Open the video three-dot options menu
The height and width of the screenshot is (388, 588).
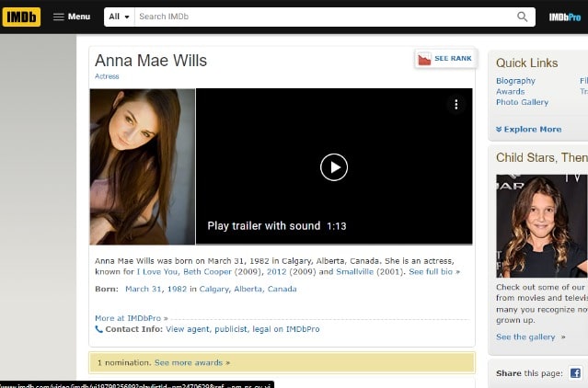(x=455, y=105)
